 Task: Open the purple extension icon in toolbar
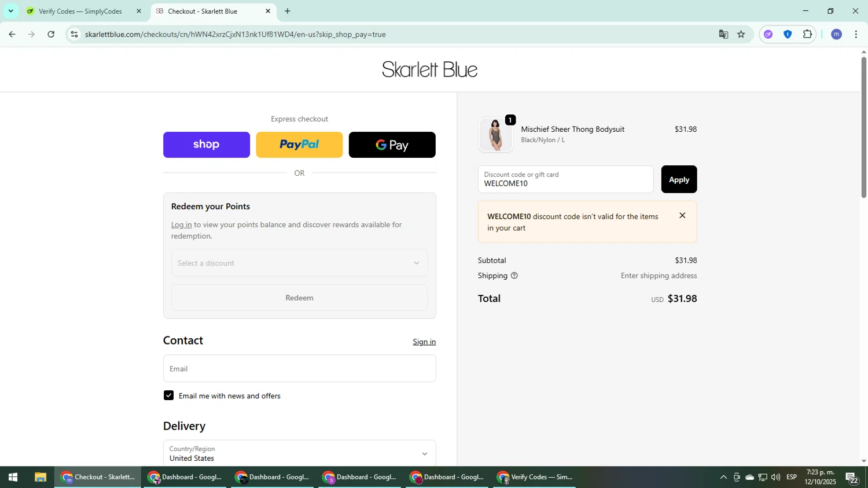[x=768, y=34]
